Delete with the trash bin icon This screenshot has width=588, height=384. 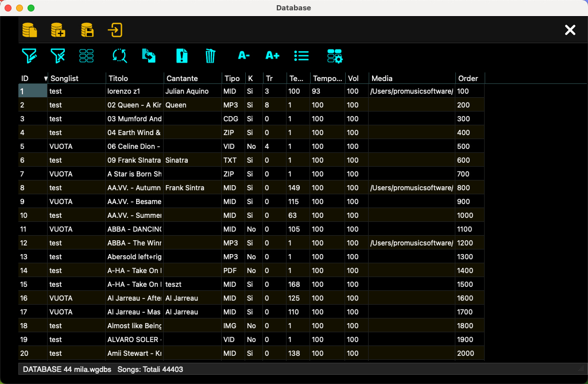(x=210, y=56)
